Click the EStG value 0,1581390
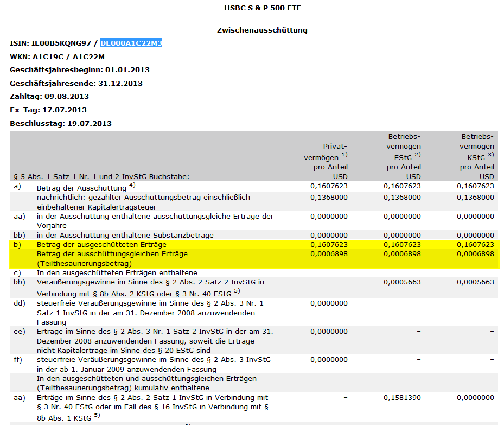This screenshot has width=504, height=425. (x=402, y=398)
